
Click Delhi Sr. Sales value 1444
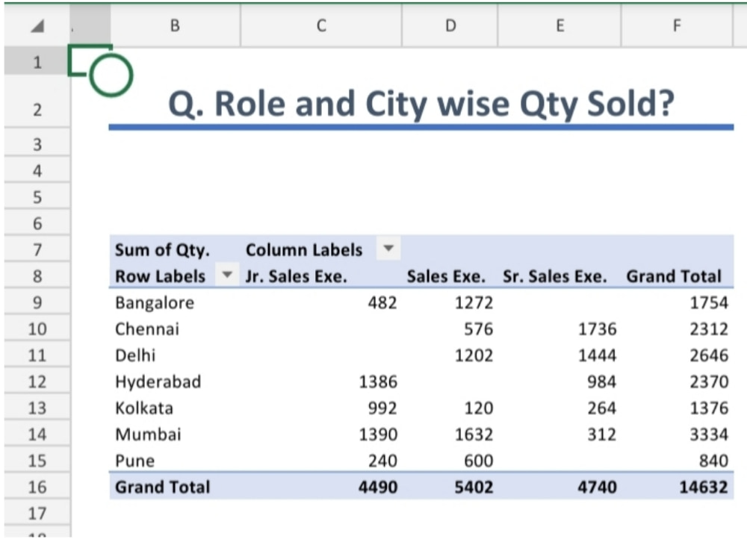point(598,355)
